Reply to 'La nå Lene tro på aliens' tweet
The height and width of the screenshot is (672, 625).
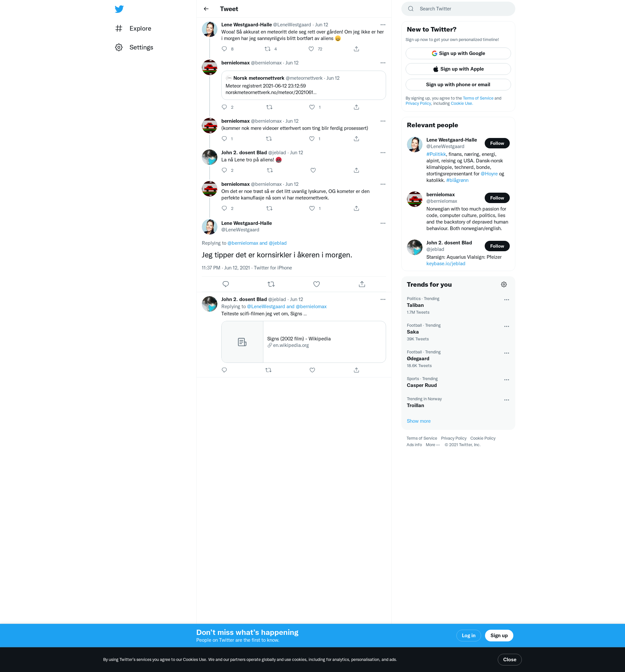click(224, 171)
